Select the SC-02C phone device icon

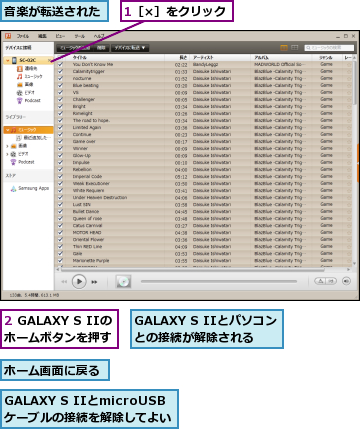coord(14,60)
